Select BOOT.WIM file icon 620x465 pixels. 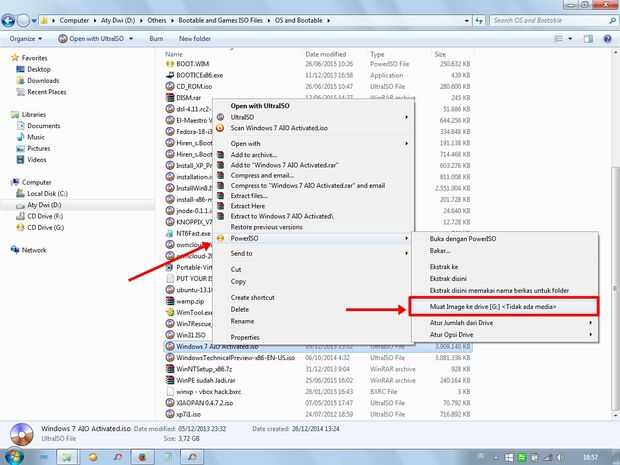point(170,64)
